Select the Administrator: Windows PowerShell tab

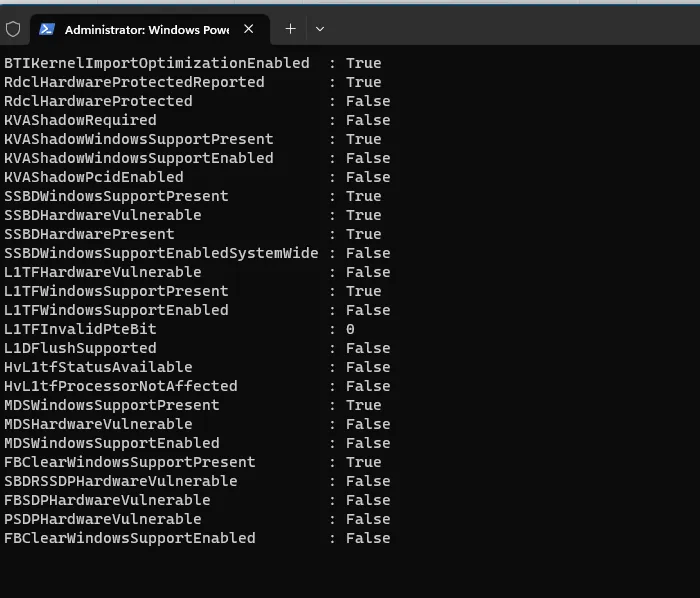(x=145, y=29)
